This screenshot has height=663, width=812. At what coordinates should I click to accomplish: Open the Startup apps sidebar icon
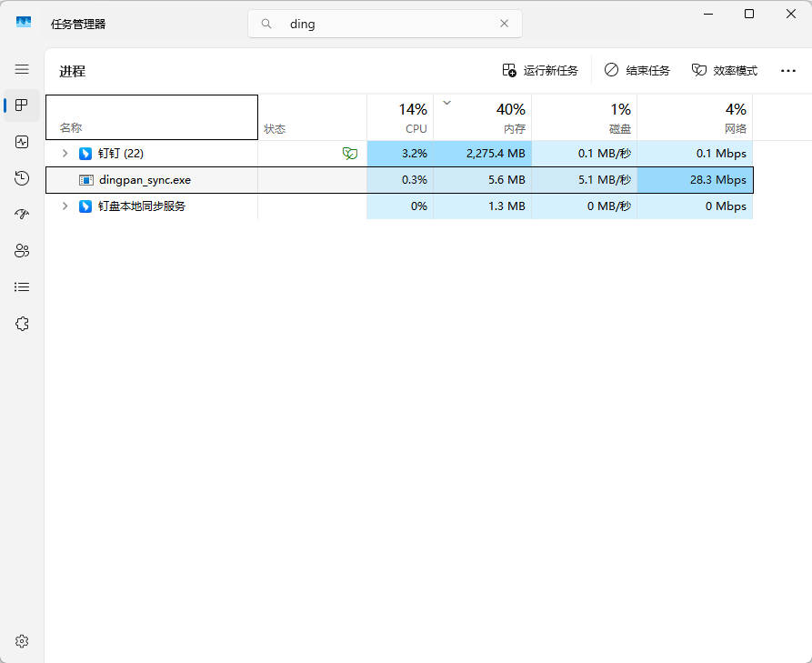pyautogui.click(x=22, y=214)
